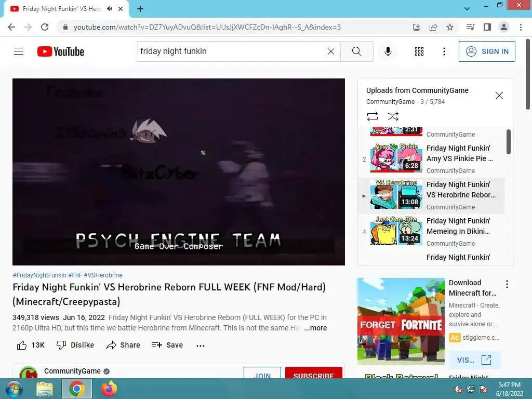Viewport: 532px width, 399px height.
Task: Open the YouTube apps grid icon
Action: (419, 51)
